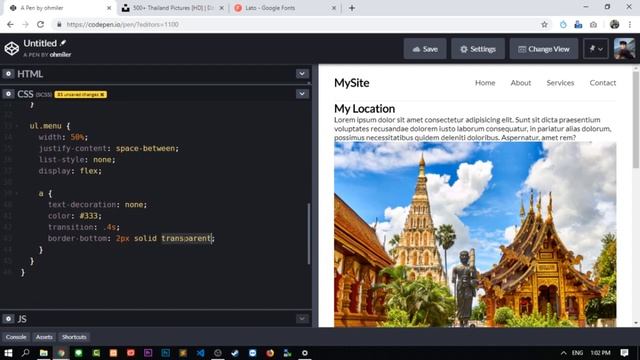This screenshot has height=360, width=640.
Task: Open the Windows notification center
Action: click(624, 353)
